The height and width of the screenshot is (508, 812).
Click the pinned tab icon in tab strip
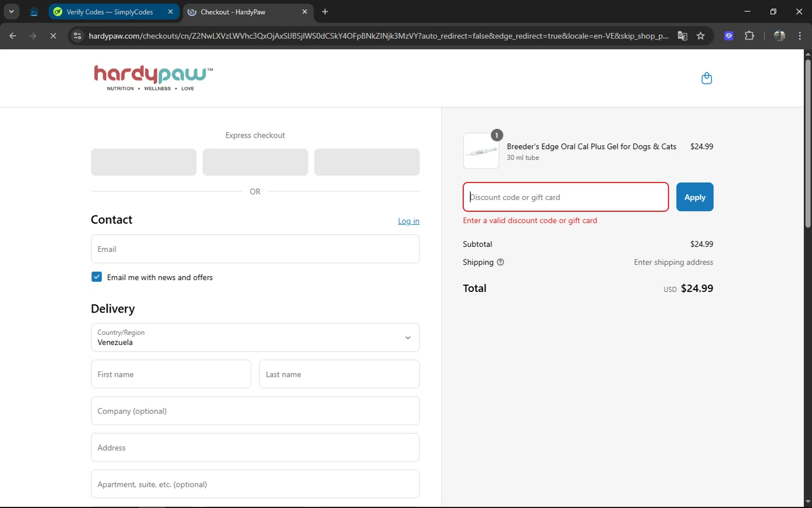pyautogui.click(x=34, y=11)
